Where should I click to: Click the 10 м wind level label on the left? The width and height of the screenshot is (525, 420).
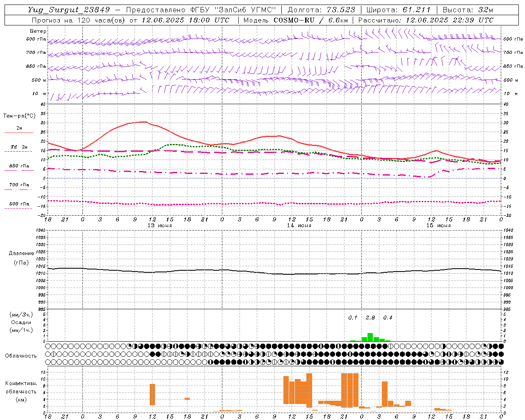[39, 94]
